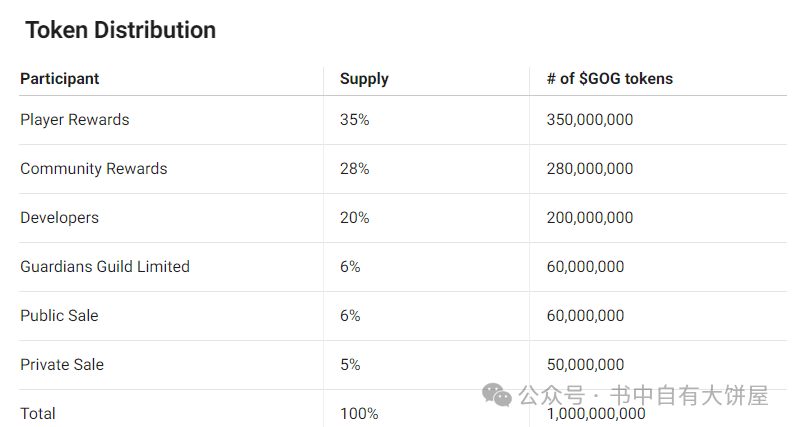Viewport: 794px width, 427px height.
Task: Click the Community Rewards row label
Action: pyautogui.click(x=94, y=169)
